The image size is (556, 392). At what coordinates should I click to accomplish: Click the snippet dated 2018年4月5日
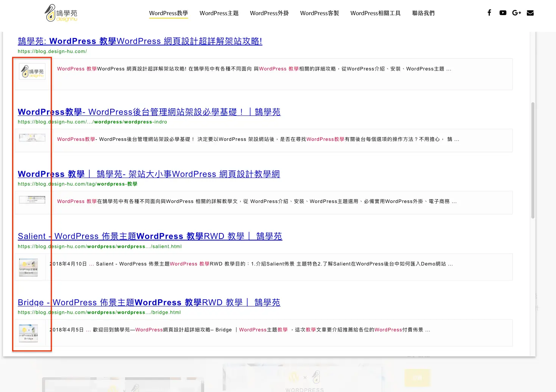click(240, 330)
